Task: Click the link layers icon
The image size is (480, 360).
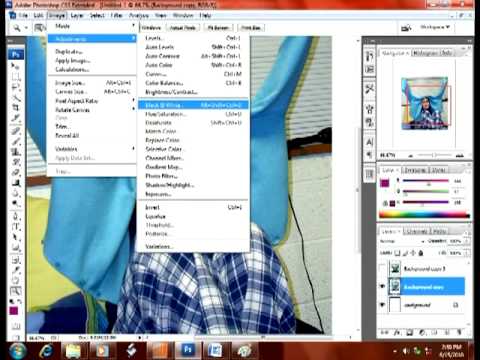Action: (384, 332)
